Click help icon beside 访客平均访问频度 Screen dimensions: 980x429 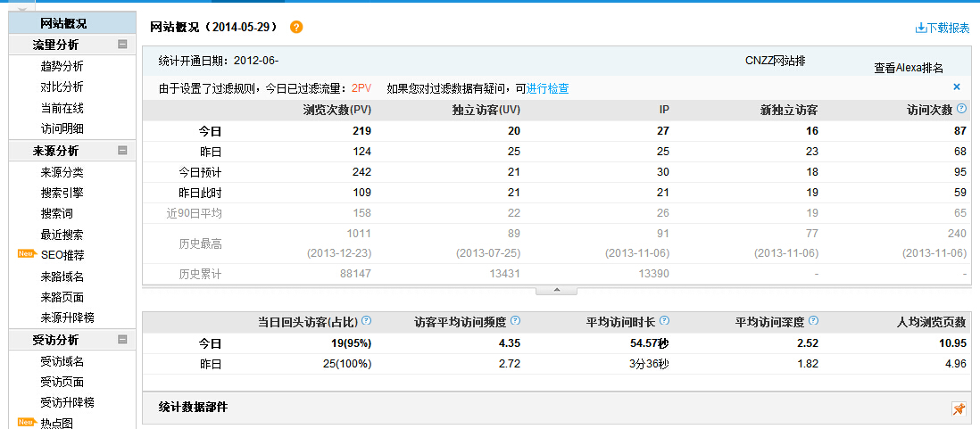point(515,321)
